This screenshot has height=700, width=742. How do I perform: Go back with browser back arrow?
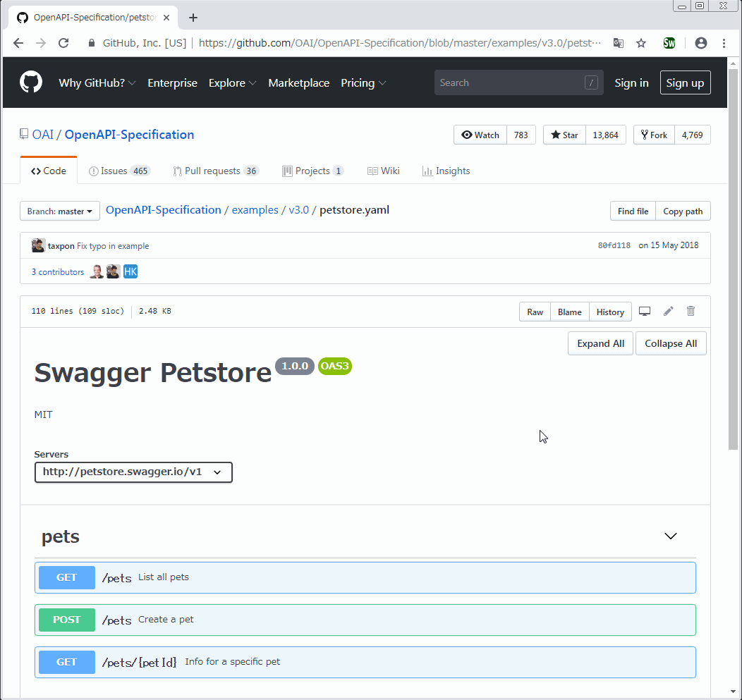(18, 43)
